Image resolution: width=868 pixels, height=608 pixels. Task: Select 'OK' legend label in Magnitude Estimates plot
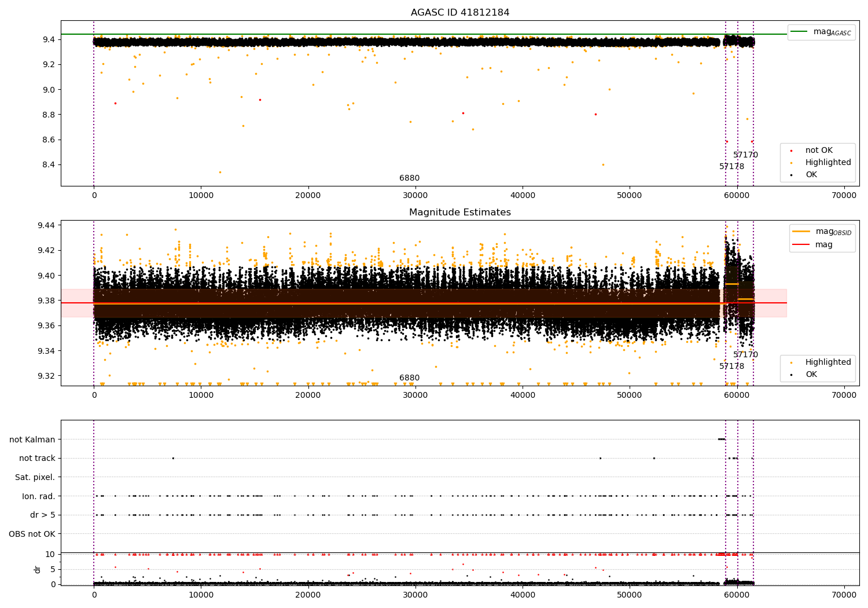811,375
